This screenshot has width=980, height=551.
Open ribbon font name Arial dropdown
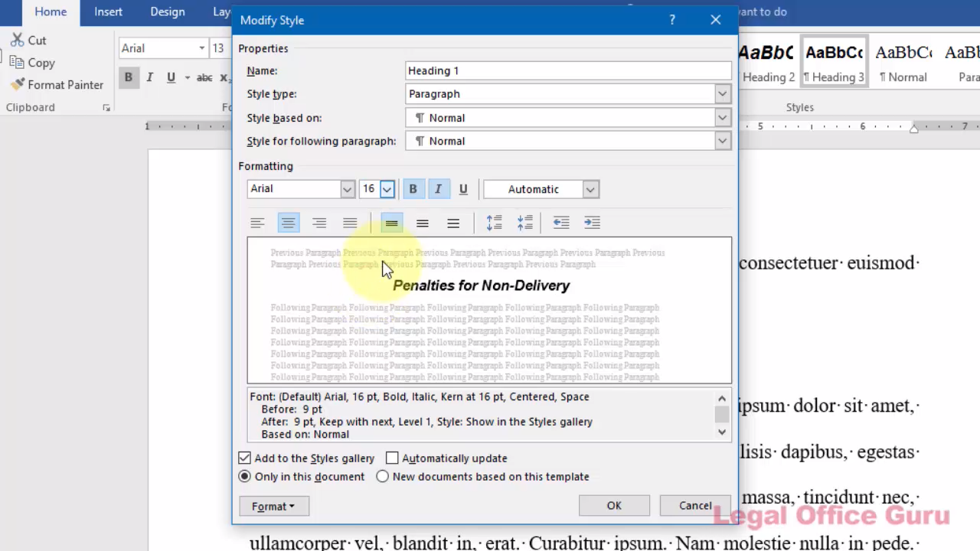[202, 48]
